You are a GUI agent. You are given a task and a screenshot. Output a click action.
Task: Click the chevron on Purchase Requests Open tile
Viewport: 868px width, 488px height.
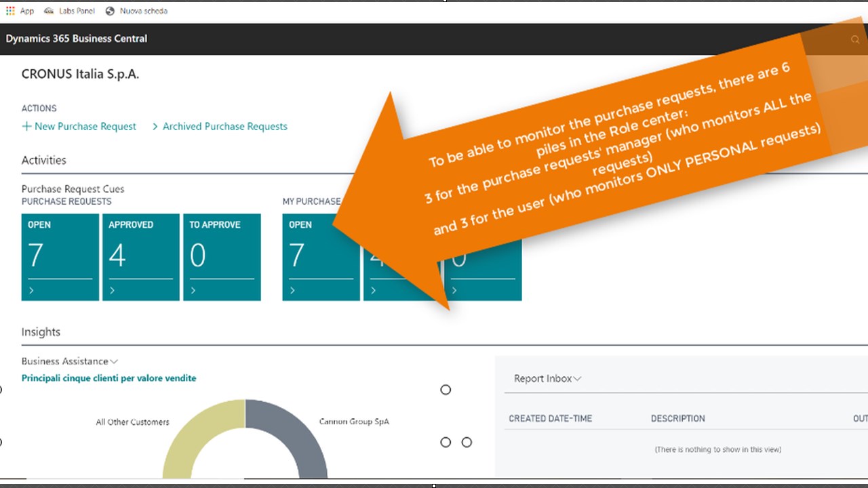coord(32,290)
